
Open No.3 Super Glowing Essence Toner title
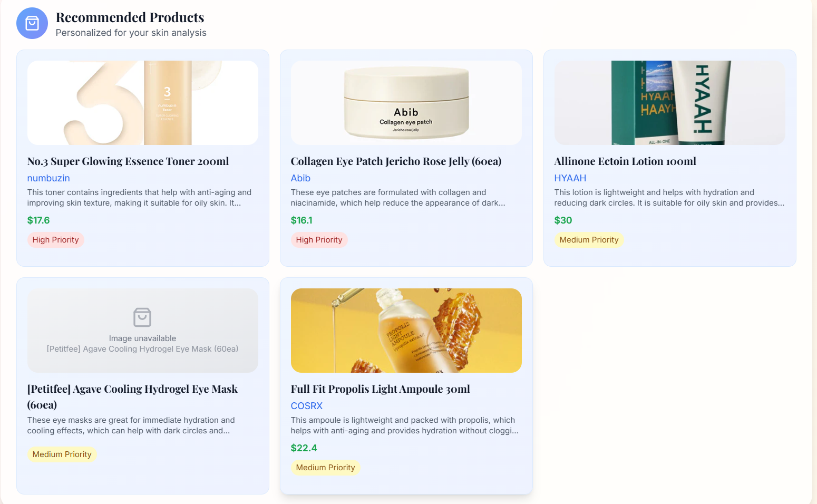(128, 161)
